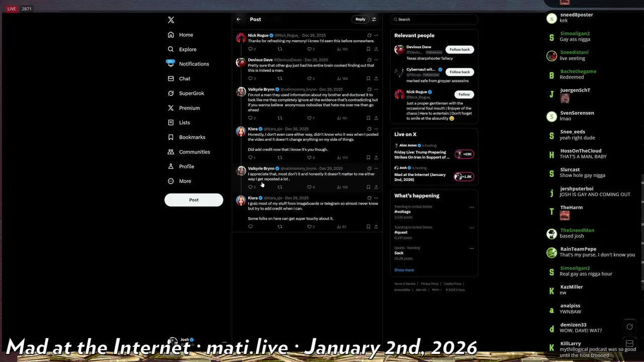Open options for #quest trend
Image resolution: width=644 pixels, height=362 pixels.
(471, 228)
